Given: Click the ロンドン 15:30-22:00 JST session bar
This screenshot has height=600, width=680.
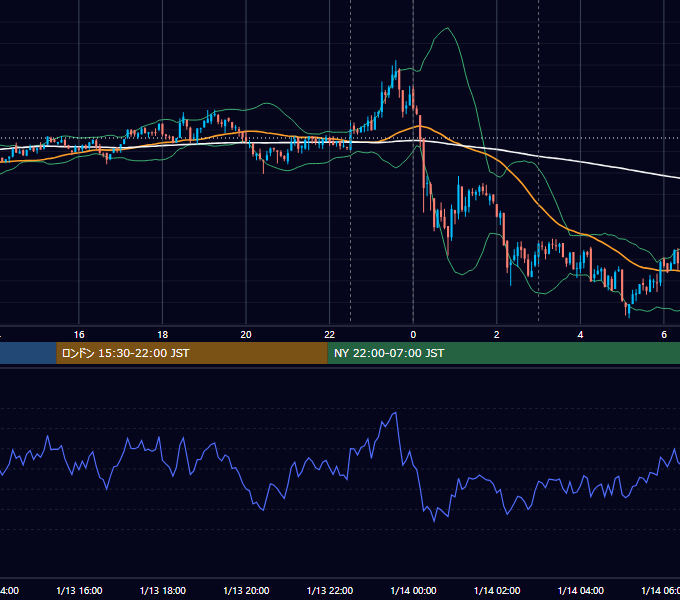Looking at the screenshot, I should [x=192, y=353].
